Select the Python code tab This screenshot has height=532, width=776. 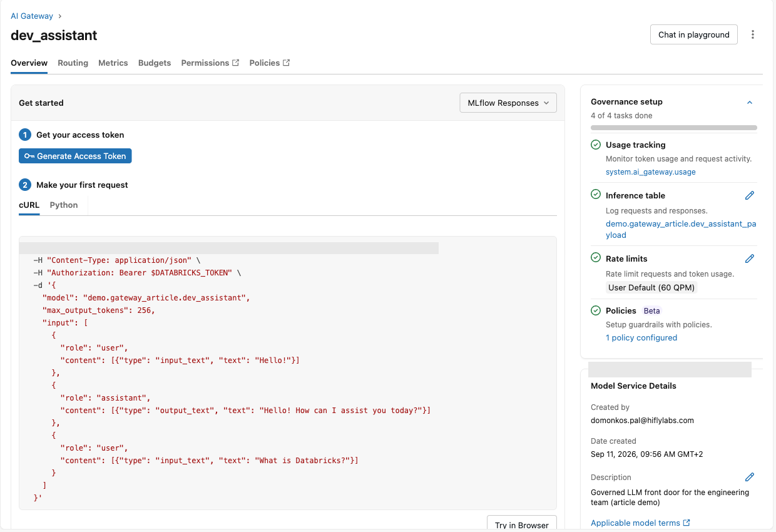(x=64, y=205)
